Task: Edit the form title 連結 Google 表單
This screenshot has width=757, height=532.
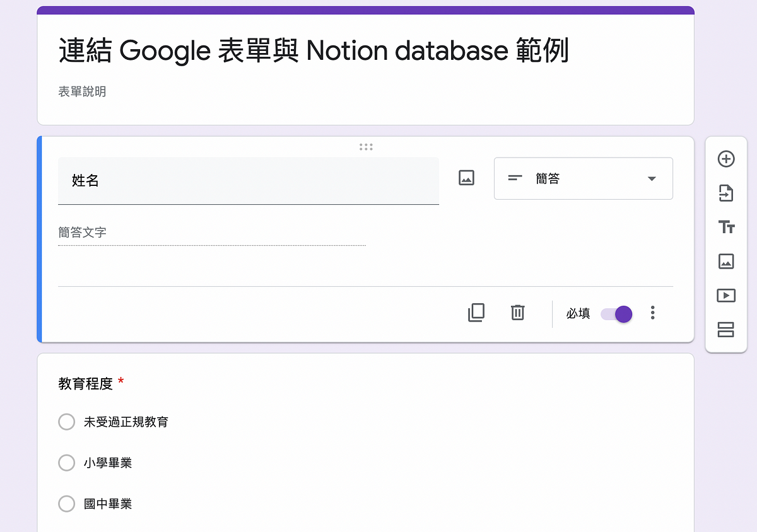Action: click(x=314, y=50)
